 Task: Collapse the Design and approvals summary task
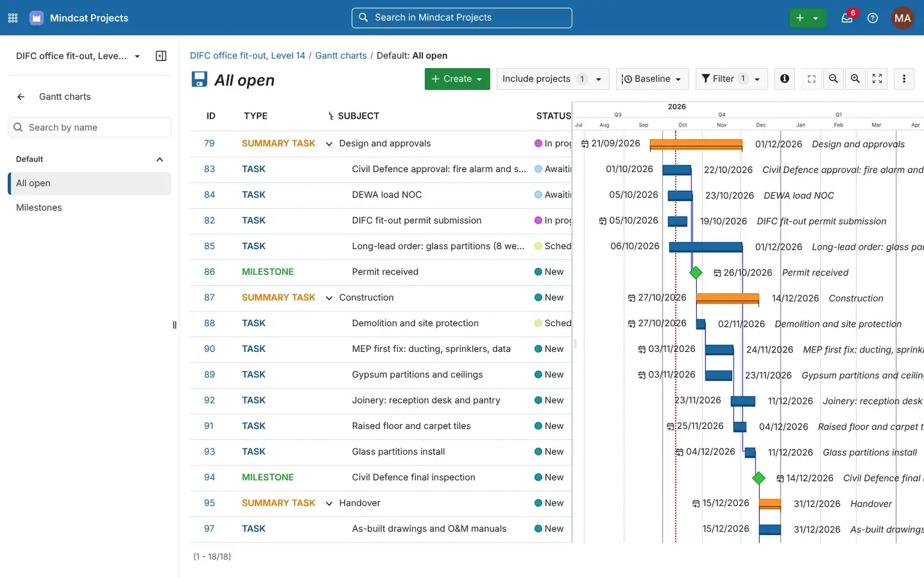pos(329,144)
